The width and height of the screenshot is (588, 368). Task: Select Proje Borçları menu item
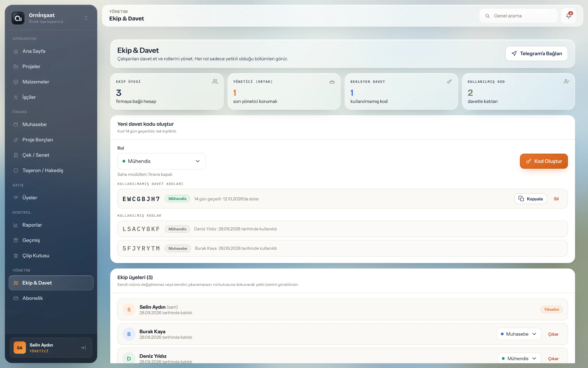51,140
